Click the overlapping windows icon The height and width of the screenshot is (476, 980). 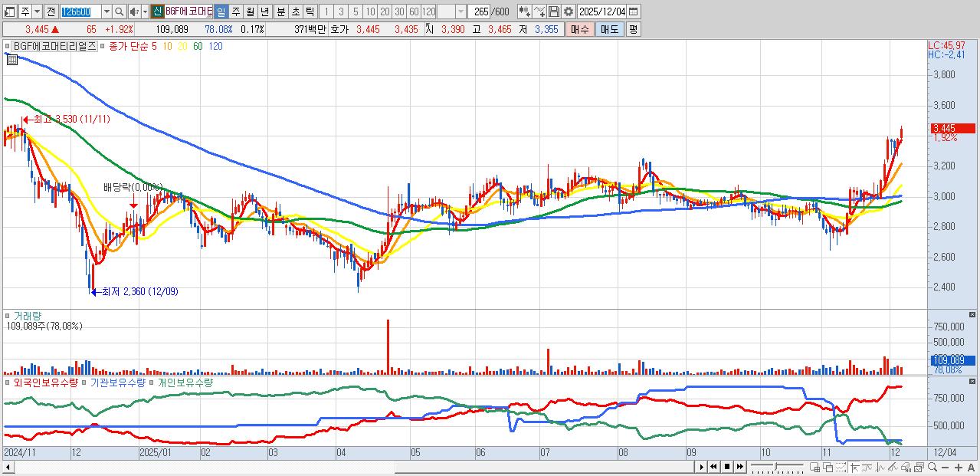tap(828, 467)
